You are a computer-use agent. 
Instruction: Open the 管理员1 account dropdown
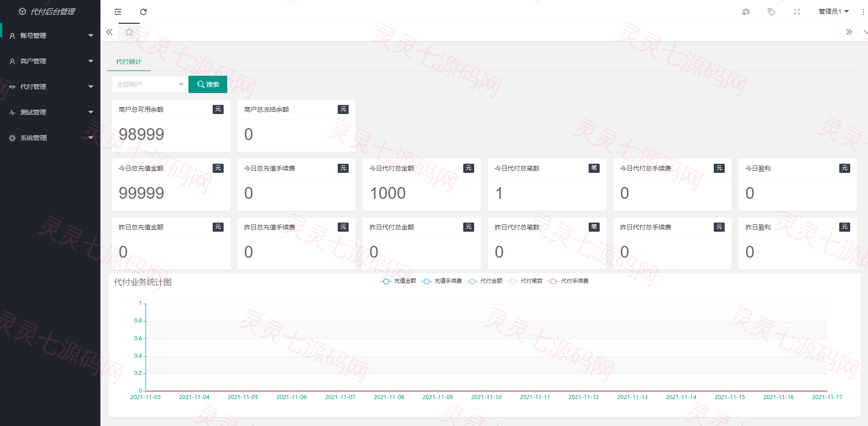point(833,11)
